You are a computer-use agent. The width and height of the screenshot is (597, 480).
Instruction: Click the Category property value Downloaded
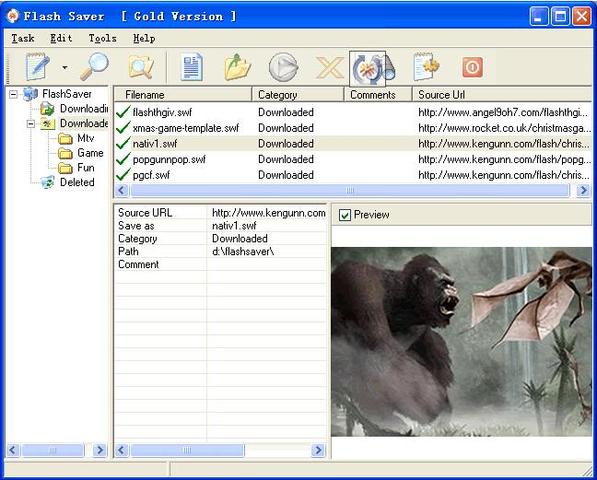(239, 239)
